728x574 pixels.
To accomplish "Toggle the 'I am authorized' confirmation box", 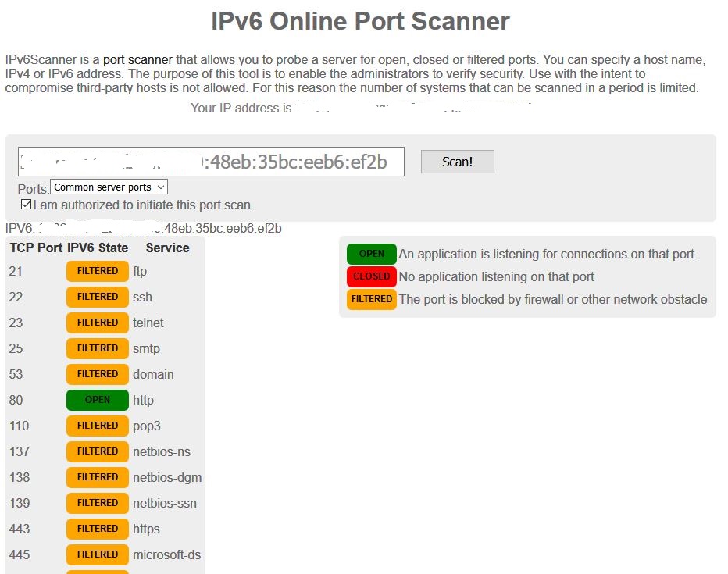I will click(x=26, y=204).
